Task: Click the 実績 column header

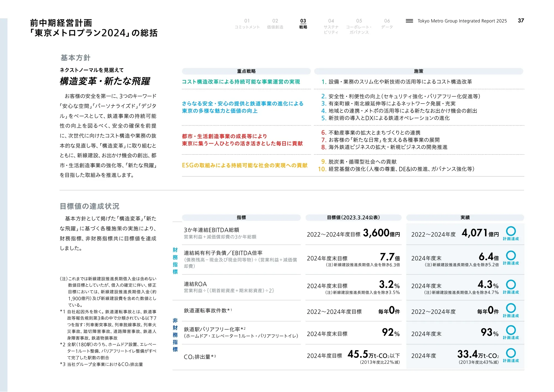Action: (465, 217)
